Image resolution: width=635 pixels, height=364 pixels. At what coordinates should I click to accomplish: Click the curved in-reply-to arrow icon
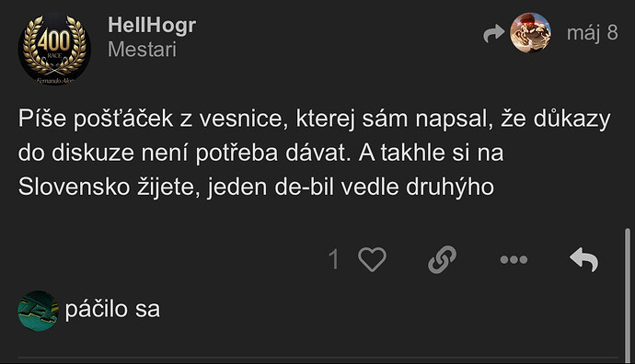493,34
